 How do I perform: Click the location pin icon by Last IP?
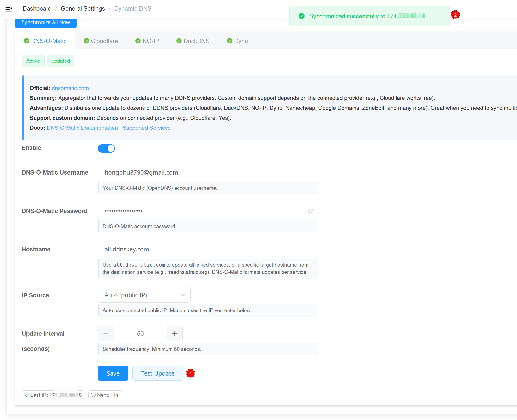point(27,395)
